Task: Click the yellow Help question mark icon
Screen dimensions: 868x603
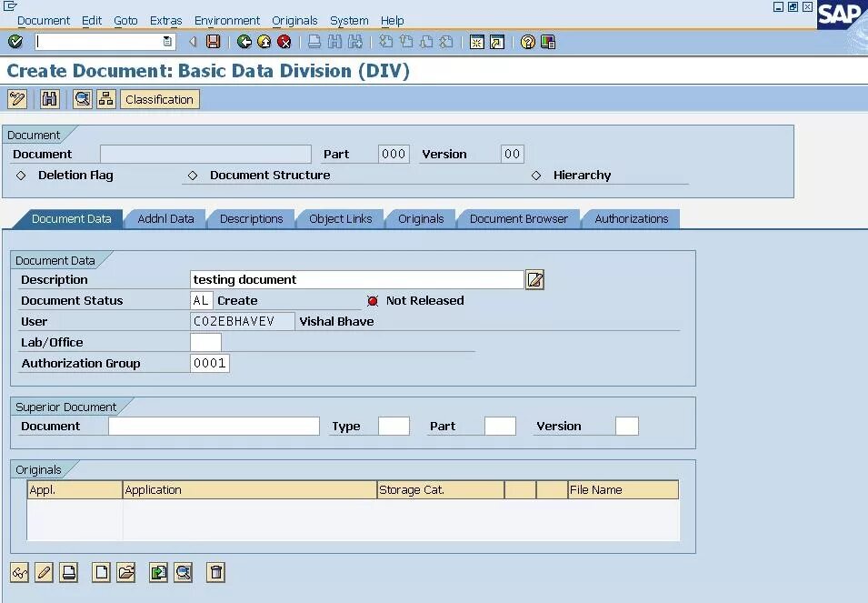Action: [x=527, y=42]
